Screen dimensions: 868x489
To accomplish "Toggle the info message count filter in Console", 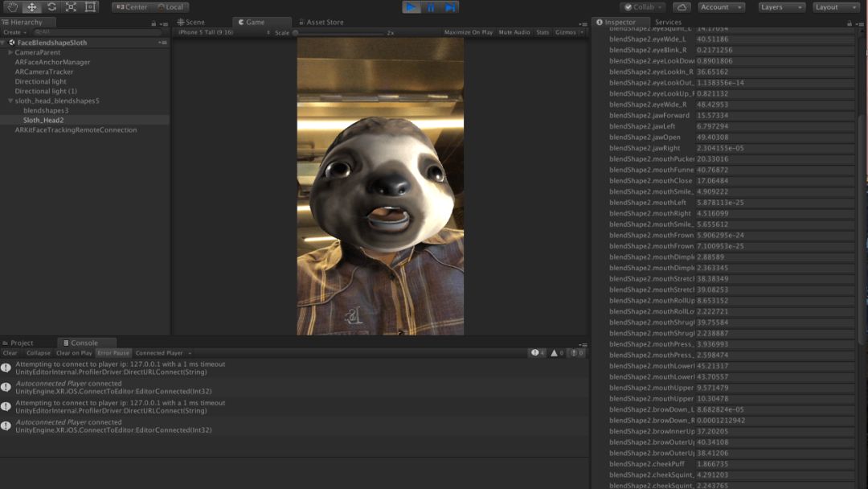I will click(x=538, y=353).
